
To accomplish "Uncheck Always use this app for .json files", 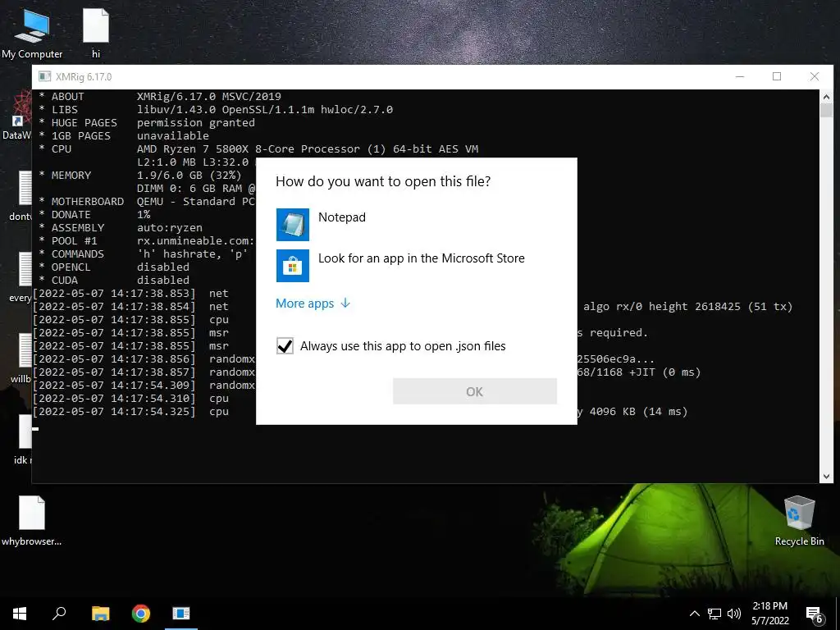I will coord(285,346).
